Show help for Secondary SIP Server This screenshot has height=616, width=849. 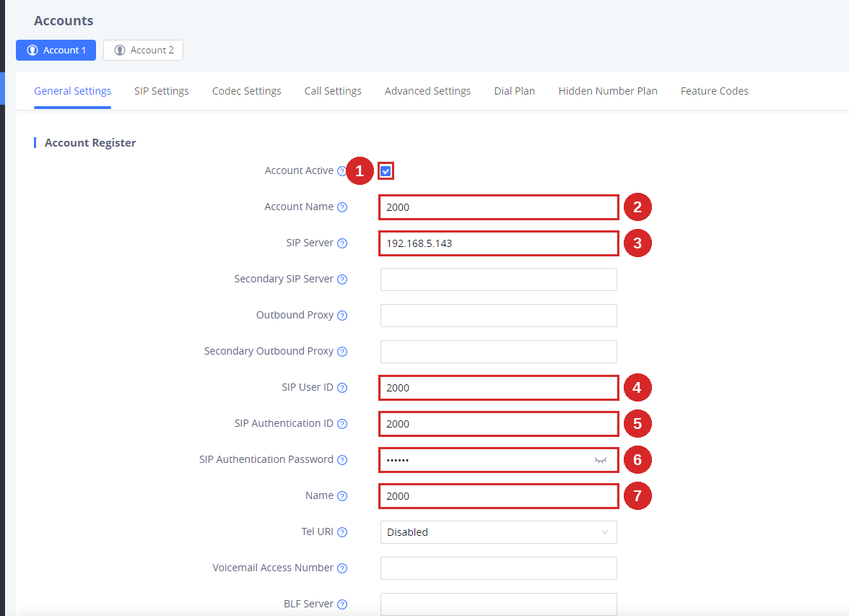[x=342, y=279]
